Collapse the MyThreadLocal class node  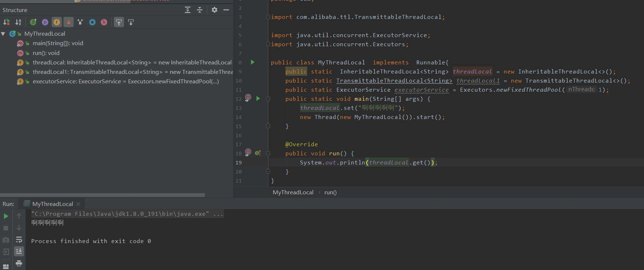[3, 34]
